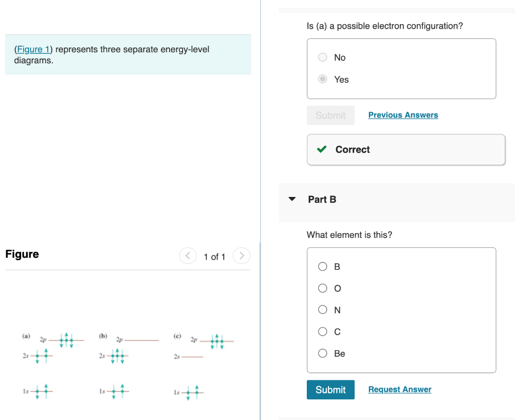The height and width of the screenshot is (420, 515).
Task: Select the No radio button
Action: click(322, 57)
